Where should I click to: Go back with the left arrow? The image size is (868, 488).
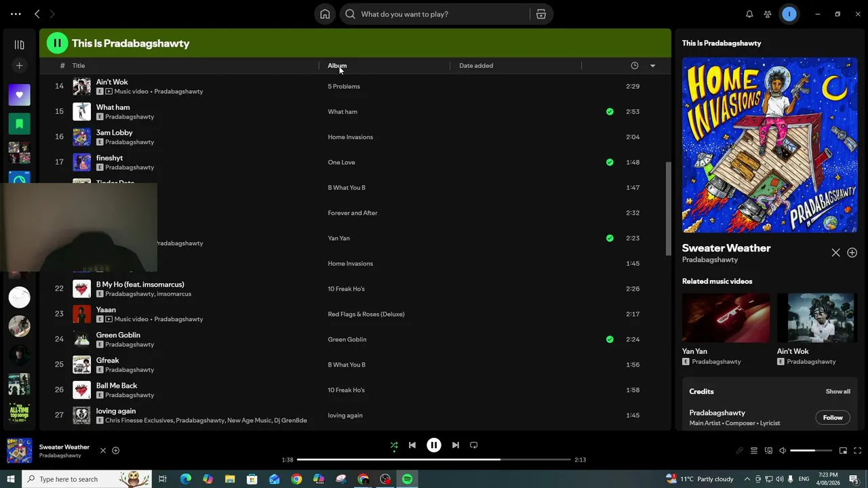tap(37, 14)
